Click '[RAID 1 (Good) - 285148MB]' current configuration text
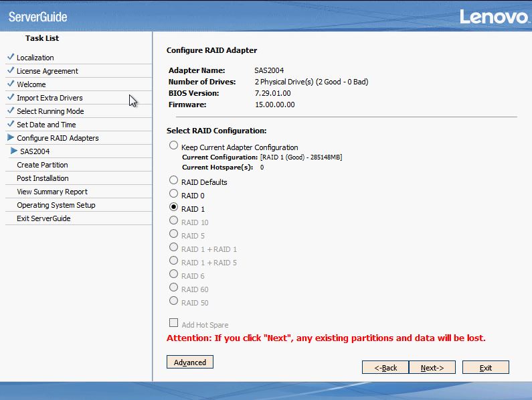Viewport: 532px width, 400px height. [x=301, y=157]
